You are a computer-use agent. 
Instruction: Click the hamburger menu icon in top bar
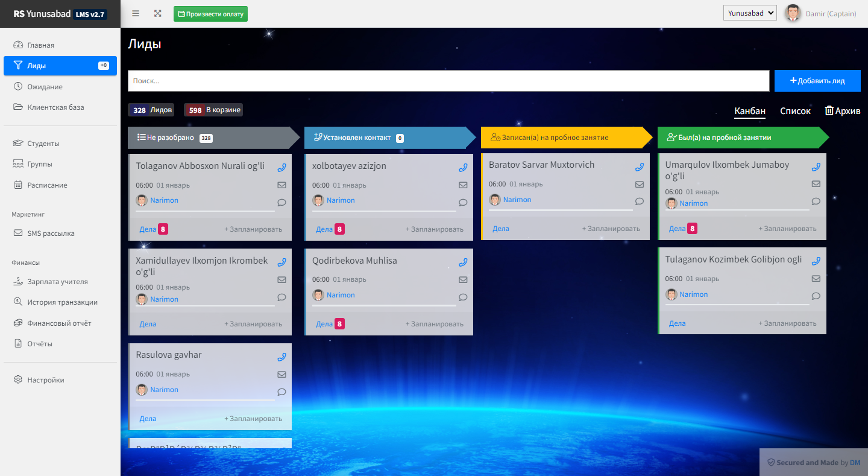tap(136, 13)
